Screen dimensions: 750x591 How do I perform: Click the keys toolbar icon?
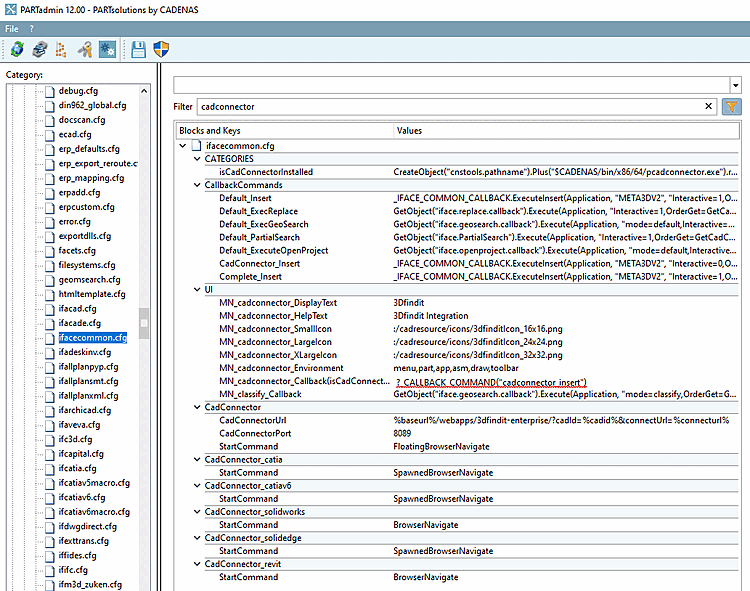(x=85, y=49)
